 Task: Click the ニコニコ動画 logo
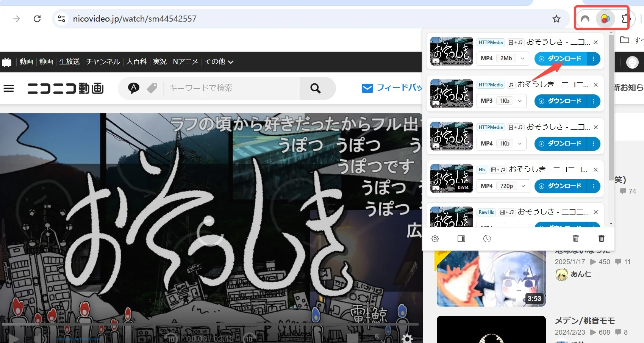tap(66, 88)
